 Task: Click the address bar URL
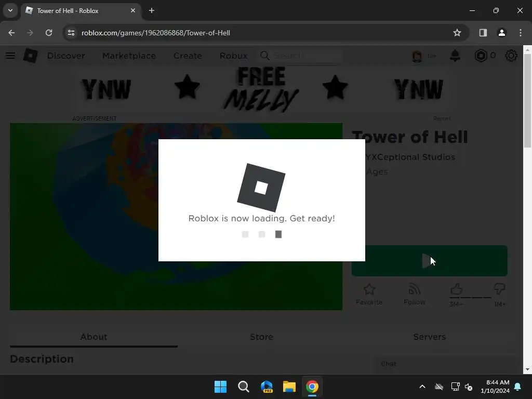point(156,33)
